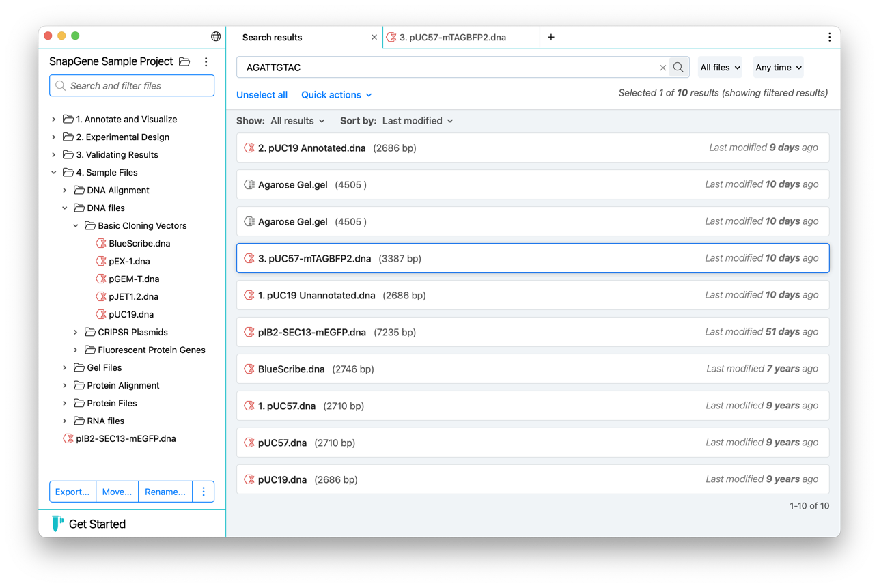Open the Show All results dropdown
Screen dimensions: 879x588
pyautogui.click(x=298, y=121)
